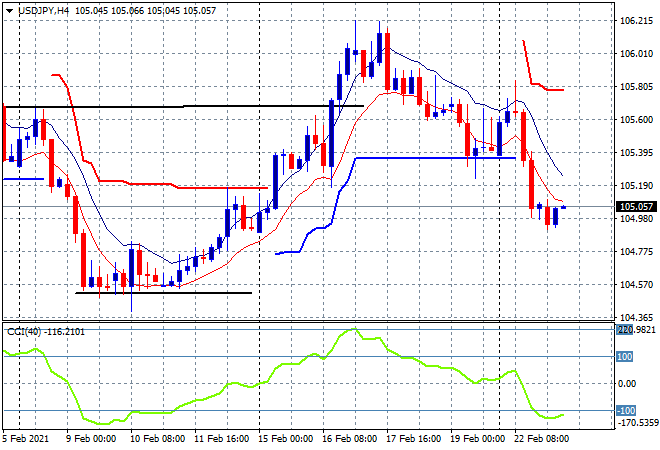Click the CCI(40) -116.2101 indicator label
The width and height of the screenshot is (660, 450).
tap(46, 332)
